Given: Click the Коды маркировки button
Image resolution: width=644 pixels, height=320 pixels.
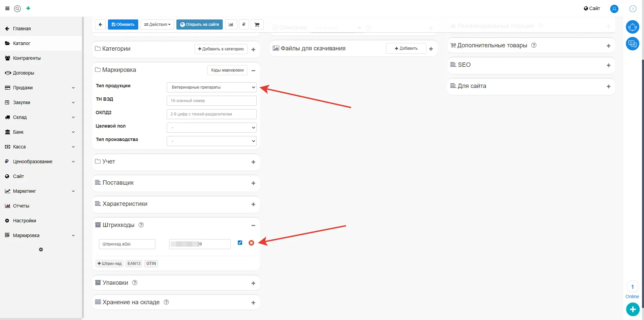Looking at the screenshot, I should click(x=227, y=70).
